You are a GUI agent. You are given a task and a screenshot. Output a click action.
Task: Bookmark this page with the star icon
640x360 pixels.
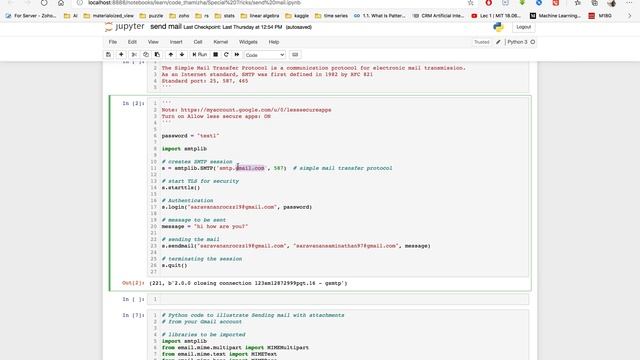point(471,3)
